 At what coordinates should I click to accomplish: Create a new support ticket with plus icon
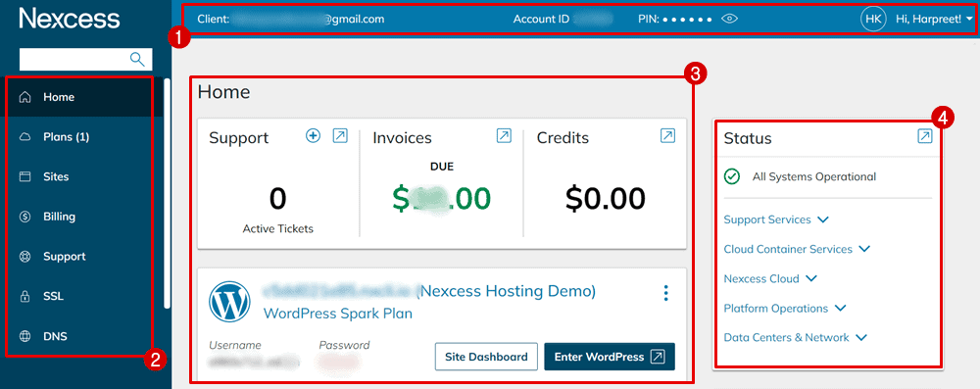click(314, 135)
